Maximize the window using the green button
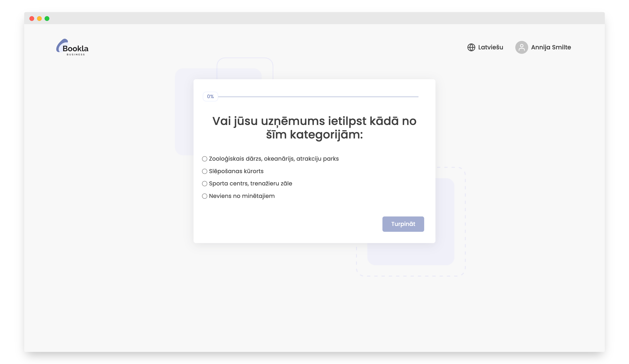 pyautogui.click(x=47, y=19)
